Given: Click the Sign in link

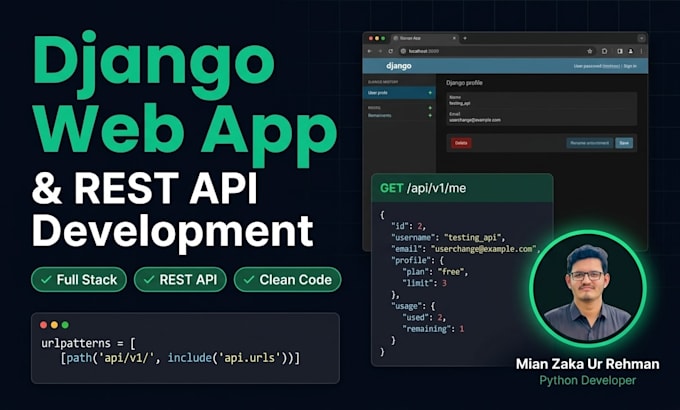Looking at the screenshot, I should click(630, 66).
